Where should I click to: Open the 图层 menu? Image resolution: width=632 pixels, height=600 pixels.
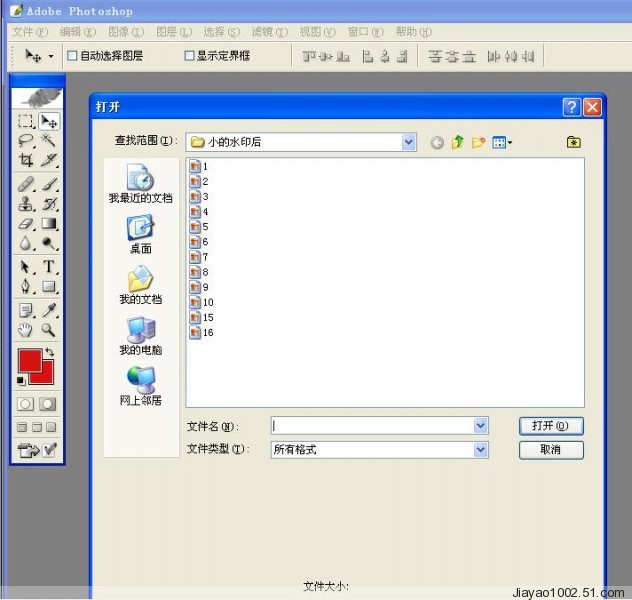(174, 31)
